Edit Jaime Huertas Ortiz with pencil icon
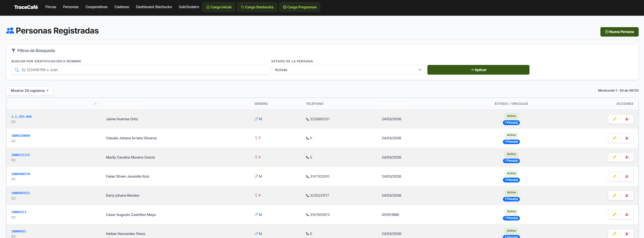The image size is (644, 238). [x=614, y=119]
